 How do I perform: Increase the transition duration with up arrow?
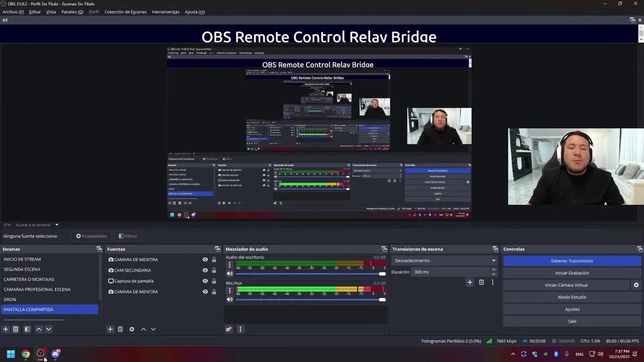(494, 269)
